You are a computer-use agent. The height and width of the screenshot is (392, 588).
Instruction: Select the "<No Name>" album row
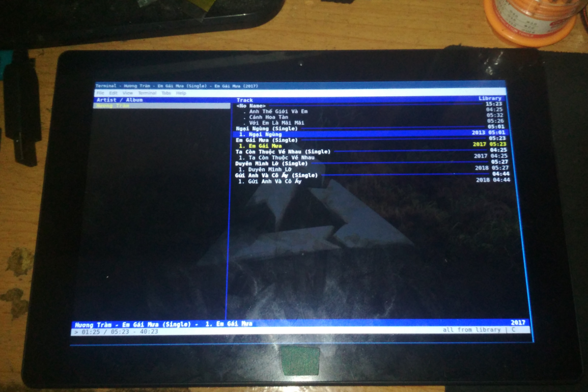click(x=251, y=106)
